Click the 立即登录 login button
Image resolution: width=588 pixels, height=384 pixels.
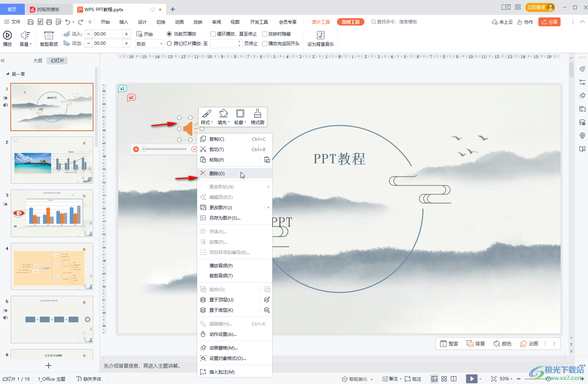point(540,7)
